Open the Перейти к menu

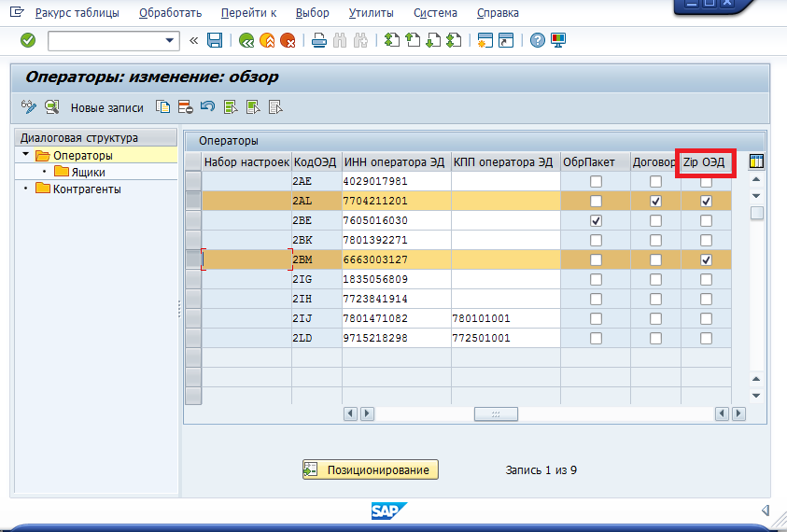(x=248, y=13)
